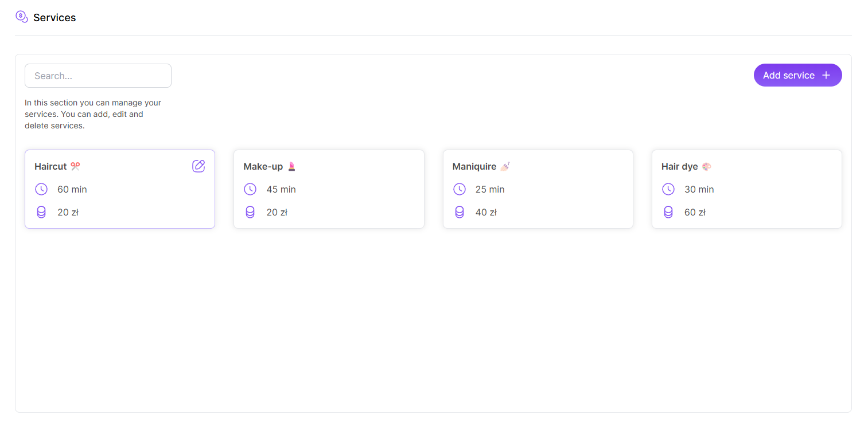Image resolution: width=868 pixels, height=427 pixels.
Task: Click the 60 zł price on Hair dye
Action: (695, 212)
